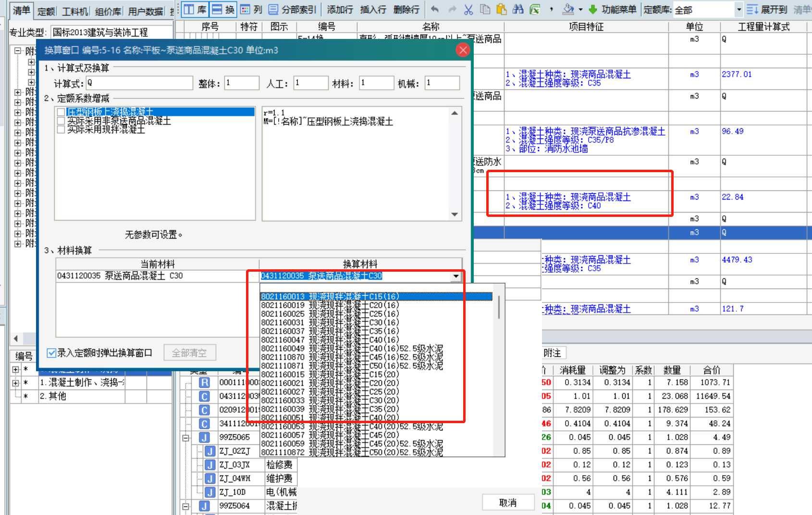812x515 pixels.
Task: Select 8021160019 现浇现拌混凝土C20(16)
Action: point(376,305)
